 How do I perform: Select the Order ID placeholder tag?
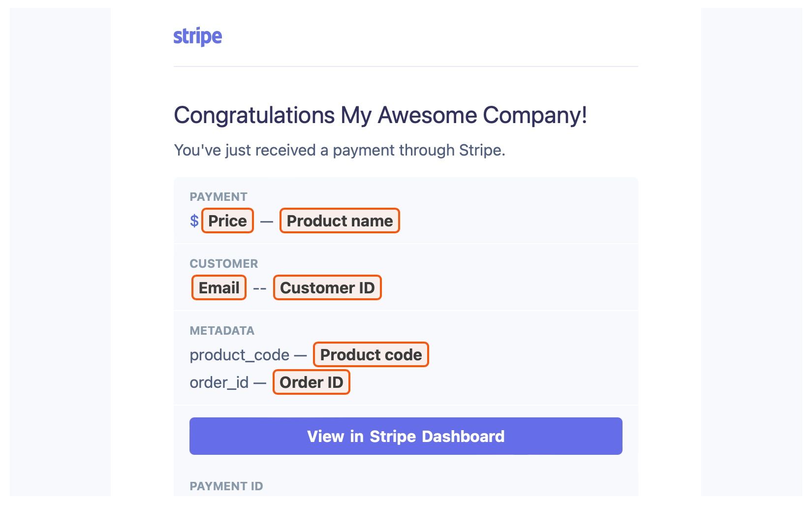coord(311,382)
